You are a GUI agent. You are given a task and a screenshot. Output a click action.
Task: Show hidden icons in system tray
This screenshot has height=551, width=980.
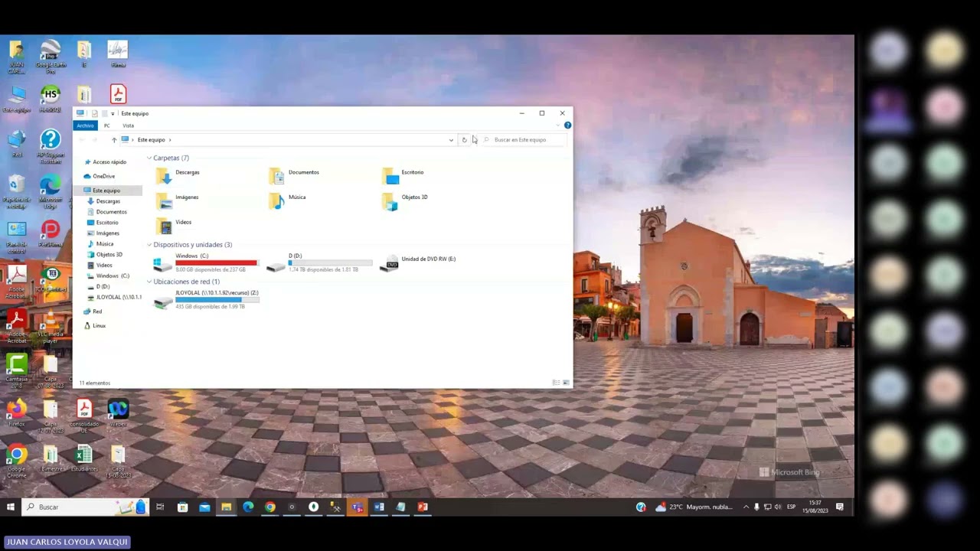point(746,507)
